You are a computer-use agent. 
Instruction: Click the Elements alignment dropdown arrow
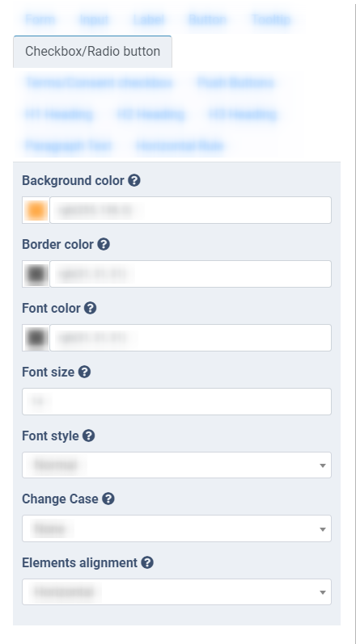[x=323, y=592]
